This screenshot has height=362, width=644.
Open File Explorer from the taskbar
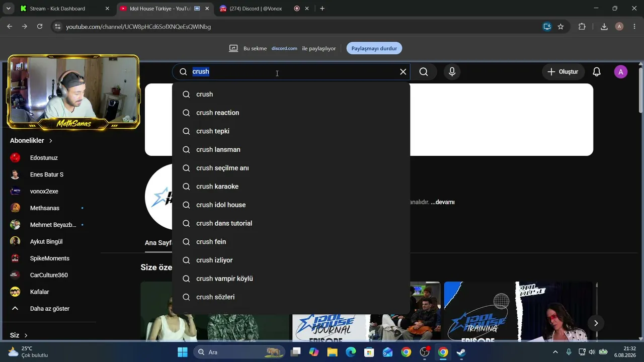[x=332, y=352]
